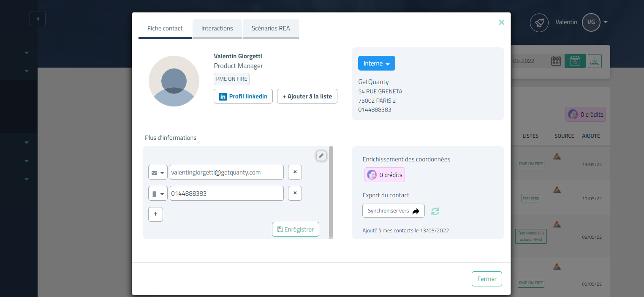Click the Profil linkedin button
644x297 pixels.
pos(243,96)
